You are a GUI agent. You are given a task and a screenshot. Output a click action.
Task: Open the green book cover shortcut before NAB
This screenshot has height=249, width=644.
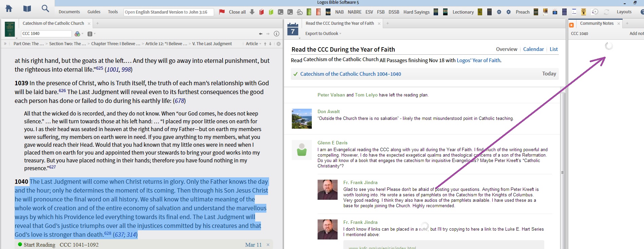tap(309, 12)
